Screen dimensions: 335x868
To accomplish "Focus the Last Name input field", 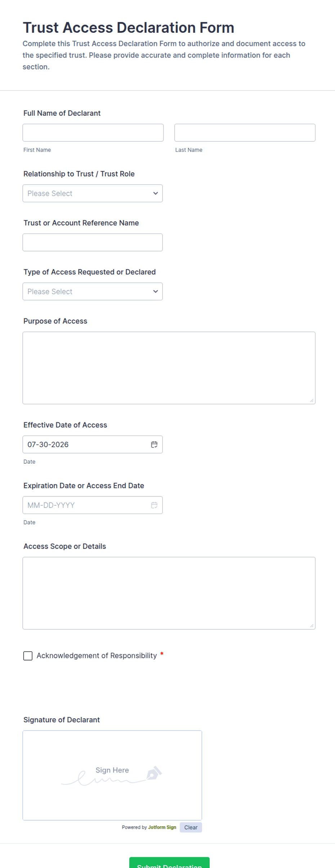I will point(245,133).
